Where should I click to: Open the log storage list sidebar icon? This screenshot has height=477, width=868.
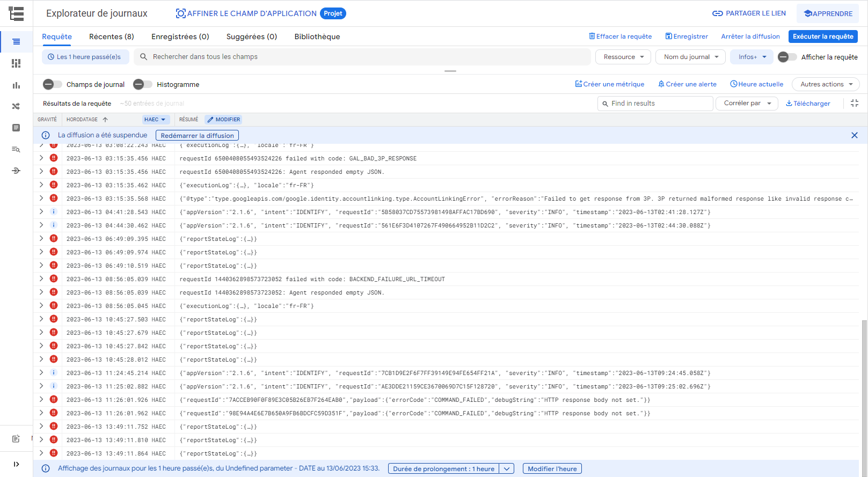click(16, 128)
